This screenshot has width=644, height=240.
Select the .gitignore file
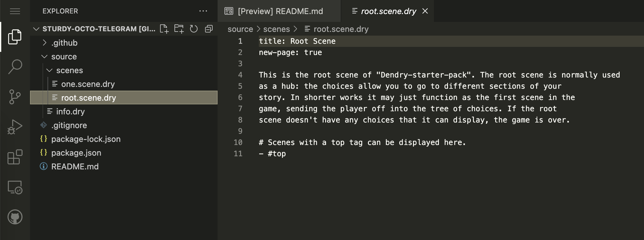[x=69, y=125]
